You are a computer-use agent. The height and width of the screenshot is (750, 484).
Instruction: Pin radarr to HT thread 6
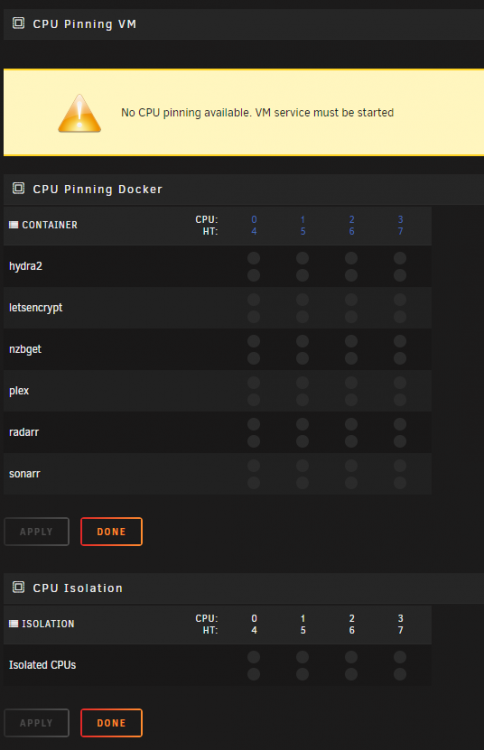[352, 441]
